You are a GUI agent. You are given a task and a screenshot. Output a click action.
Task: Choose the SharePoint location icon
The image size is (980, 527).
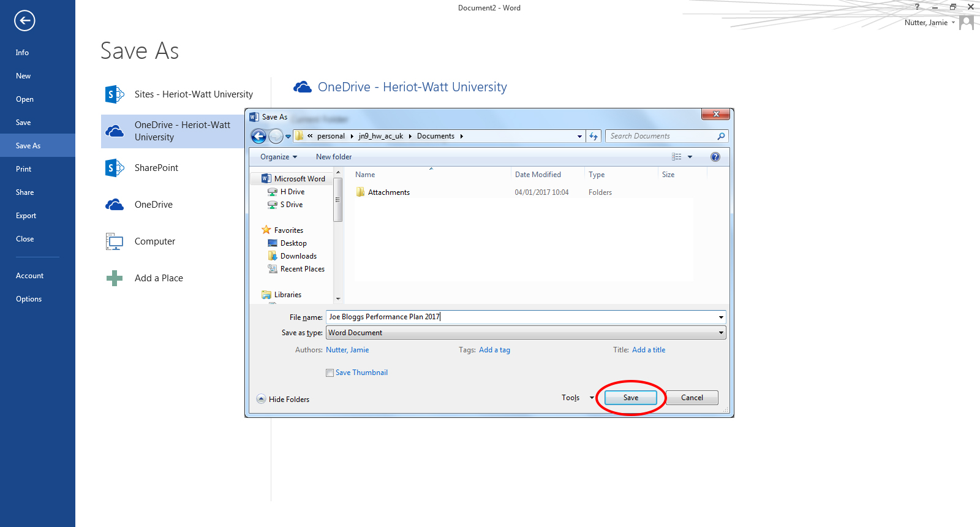115,168
